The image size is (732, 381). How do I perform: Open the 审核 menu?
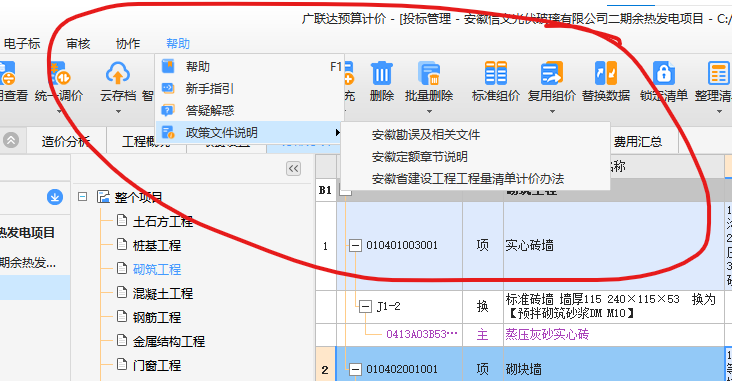pyautogui.click(x=78, y=43)
